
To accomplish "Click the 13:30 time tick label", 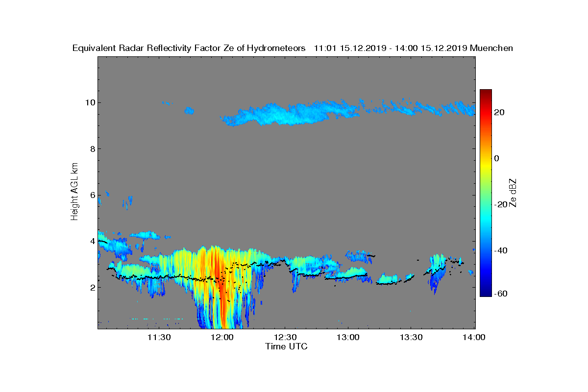I will [411, 337].
